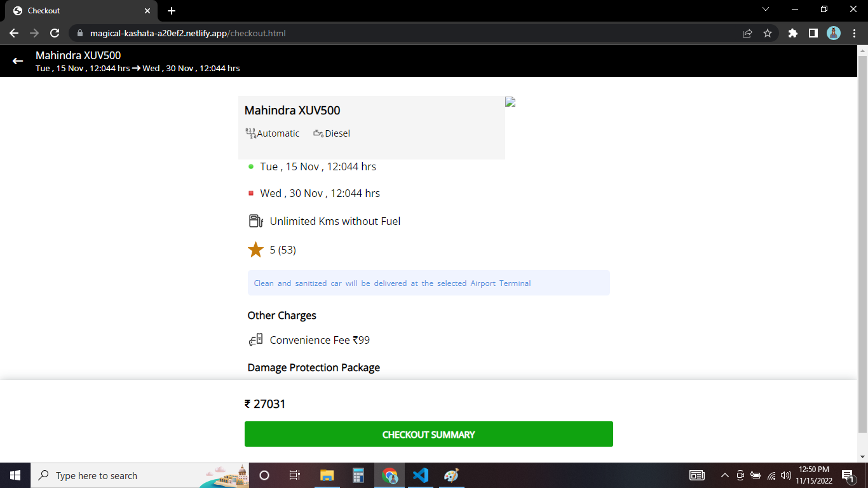
Task: Click the back arrow in the checkout header
Action: pyautogui.click(x=18, y=61)
